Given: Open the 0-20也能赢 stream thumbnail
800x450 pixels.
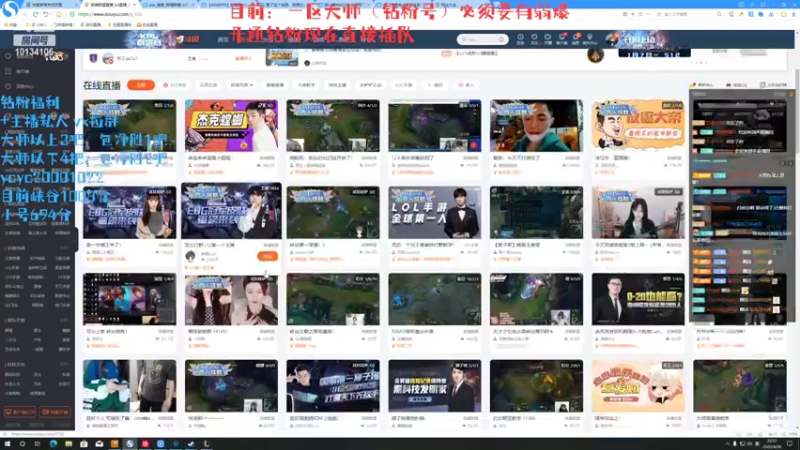Looking at the screenshot, I should tap(638, 299).
